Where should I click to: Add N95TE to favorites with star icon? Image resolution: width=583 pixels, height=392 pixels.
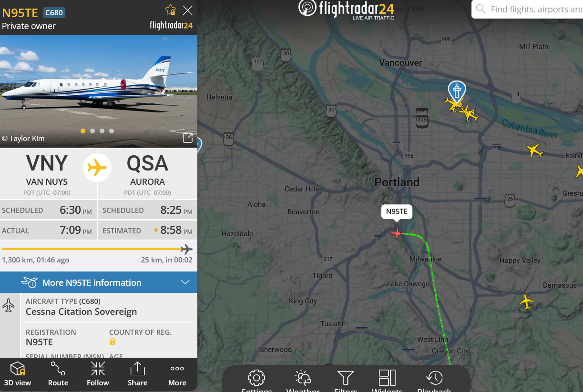pos(170,10)
